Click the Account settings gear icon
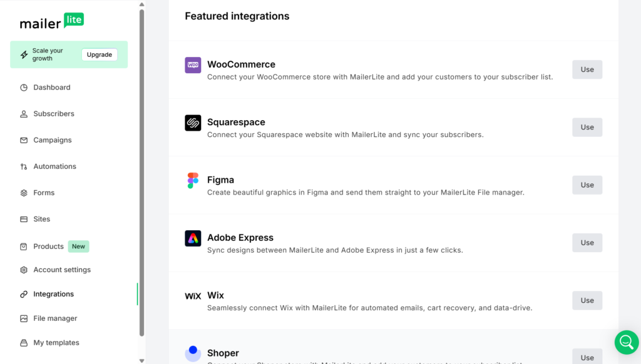This screenshot has height=364, width=641. click(x=24, y=270)
